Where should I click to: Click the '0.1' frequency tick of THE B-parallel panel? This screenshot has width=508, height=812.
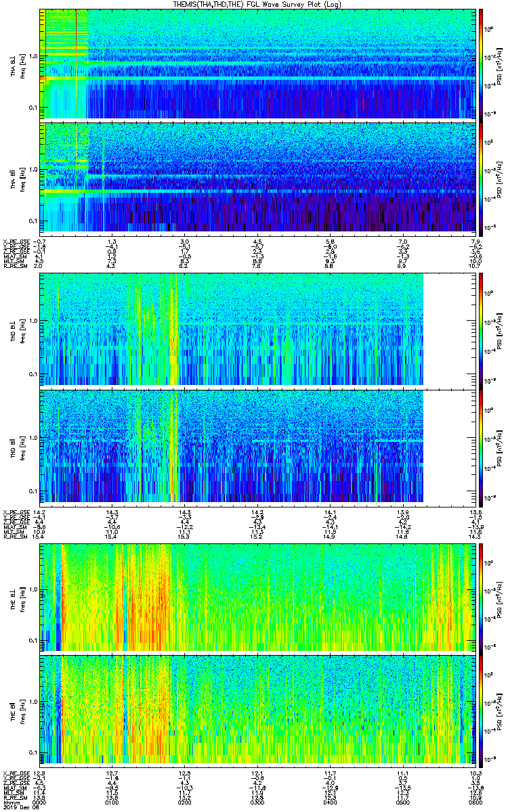click(34, 752)
